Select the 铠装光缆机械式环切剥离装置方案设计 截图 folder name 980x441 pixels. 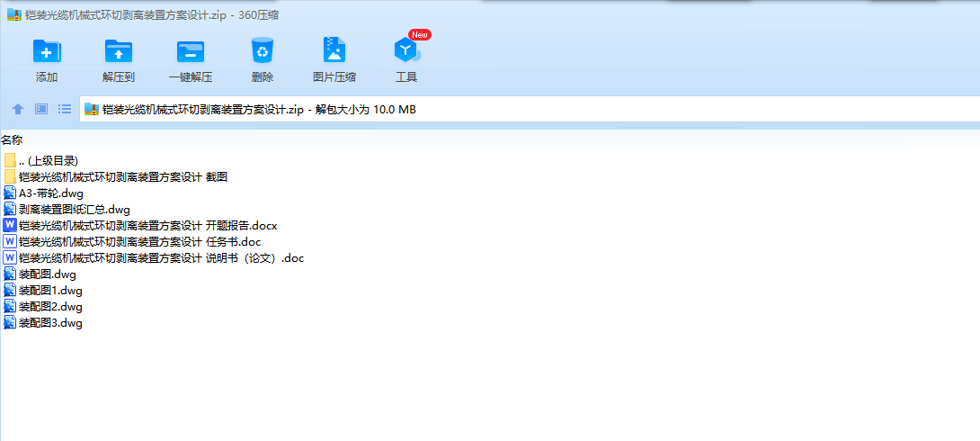pos(123,177)
